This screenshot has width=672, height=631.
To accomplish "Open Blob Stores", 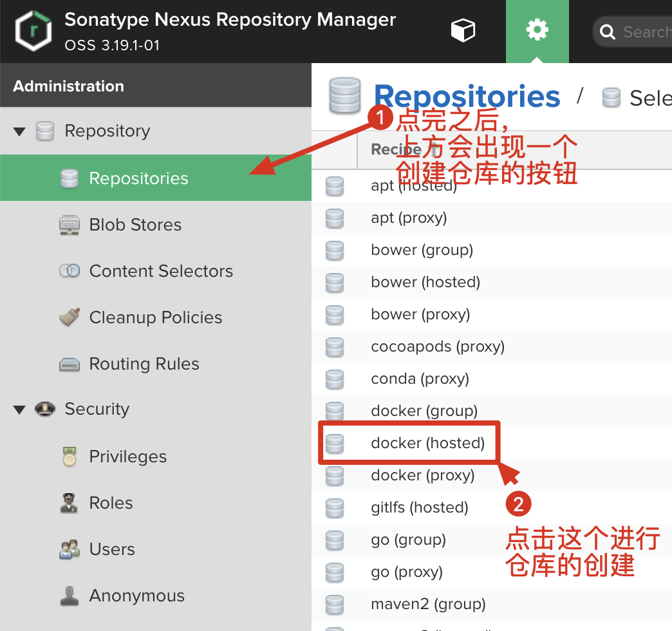I will 135,225.
